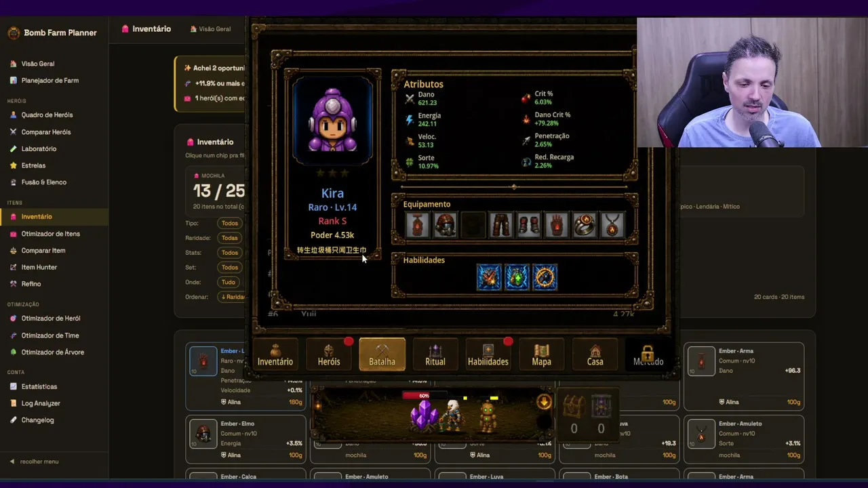This screenshot has width=868, height=488.
Task: Click the Log Analyzer sidebar icon
Action: pyautogui.click(x=14, y=403)
